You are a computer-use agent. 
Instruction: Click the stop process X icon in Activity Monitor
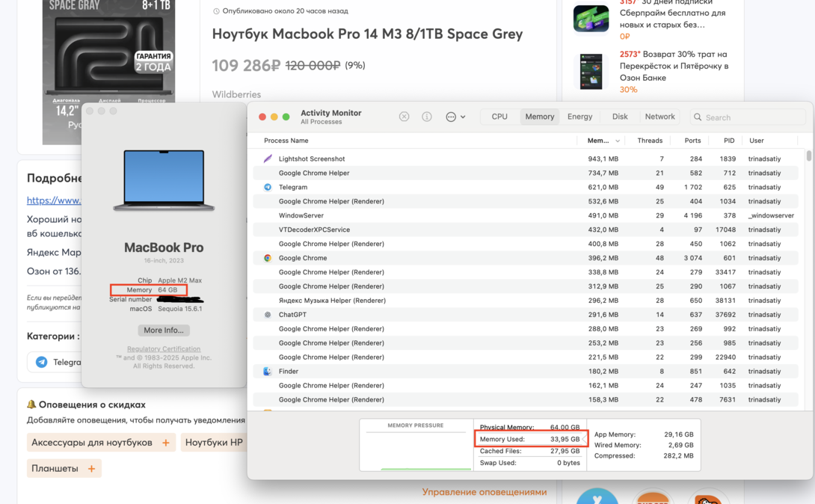tap(404, 117)
